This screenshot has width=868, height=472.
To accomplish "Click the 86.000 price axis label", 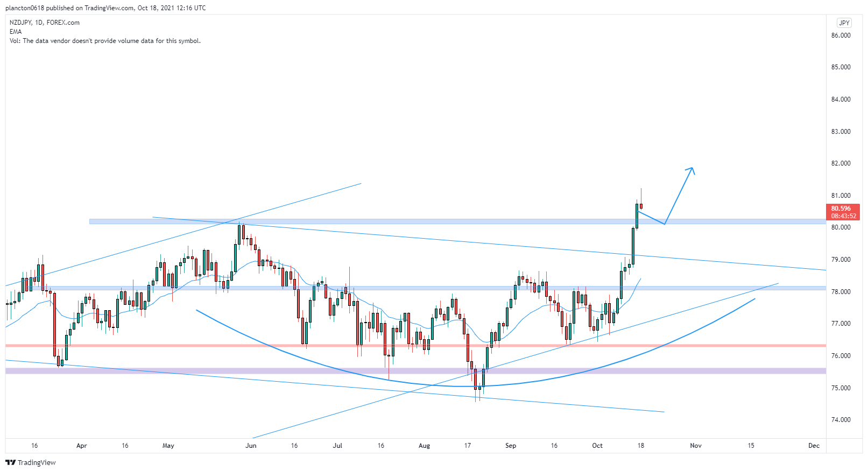I will tap(841, 35).
